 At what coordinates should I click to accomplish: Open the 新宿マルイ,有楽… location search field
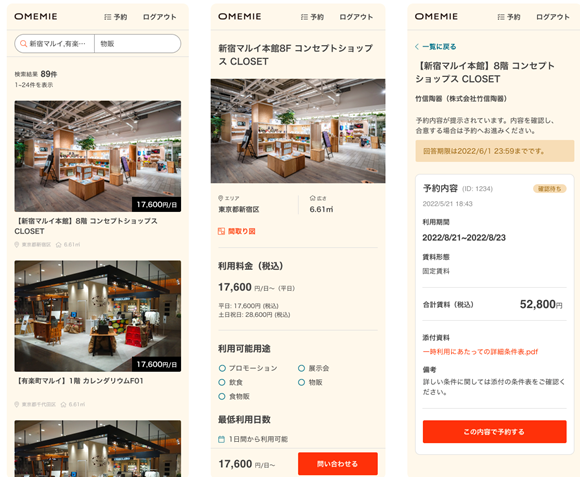coord(54,44)
